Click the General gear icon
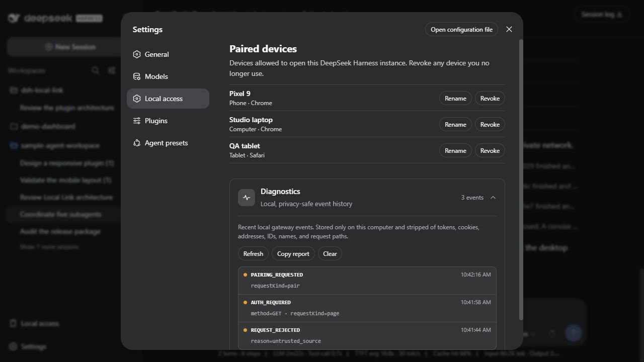Image resolution: width=644 pixels, height=362 pixels. click(137, 54)
